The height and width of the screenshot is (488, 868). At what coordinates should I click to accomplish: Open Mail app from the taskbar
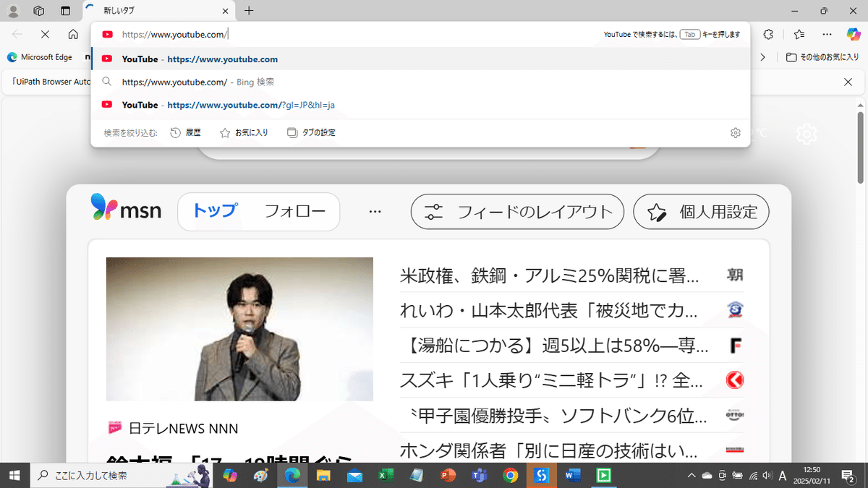coord(354,475)
